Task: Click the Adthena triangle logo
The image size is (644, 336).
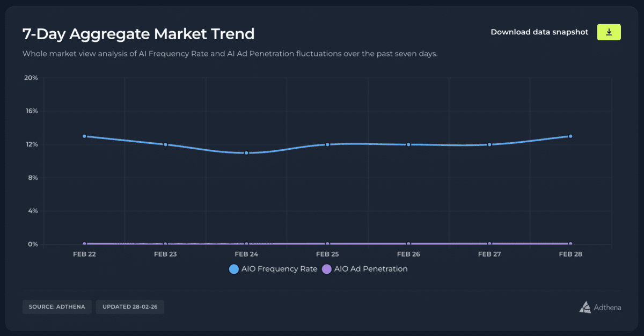Action: [x=585, y=307]
